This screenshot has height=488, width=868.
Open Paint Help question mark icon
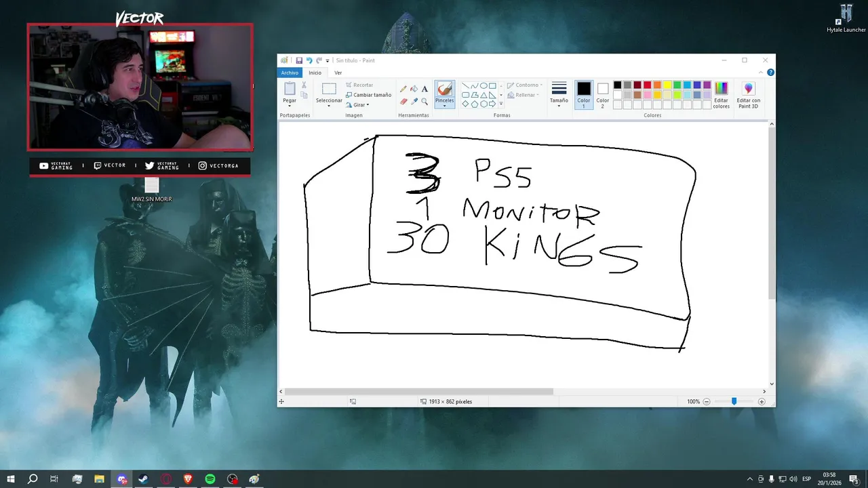[x=770, y=73]
